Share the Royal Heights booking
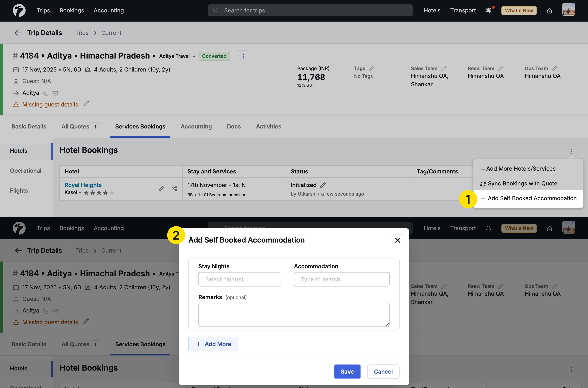The image size is (588, 388). (174, 188)
